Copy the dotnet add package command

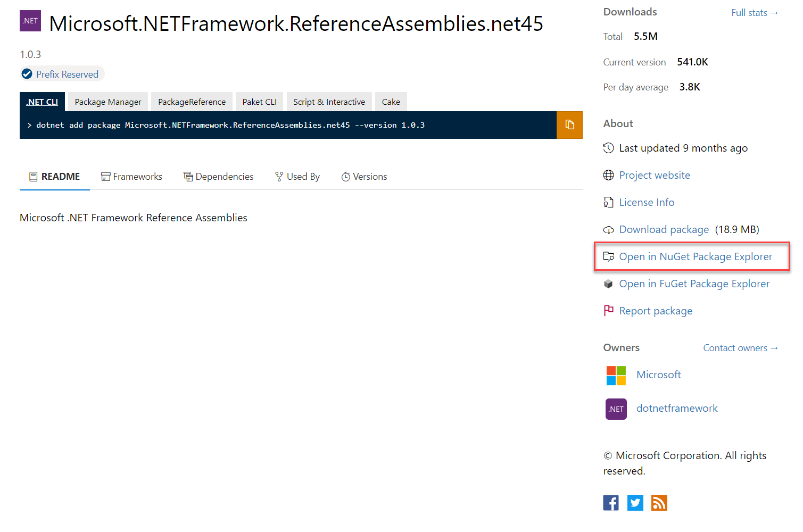(569, 125)
